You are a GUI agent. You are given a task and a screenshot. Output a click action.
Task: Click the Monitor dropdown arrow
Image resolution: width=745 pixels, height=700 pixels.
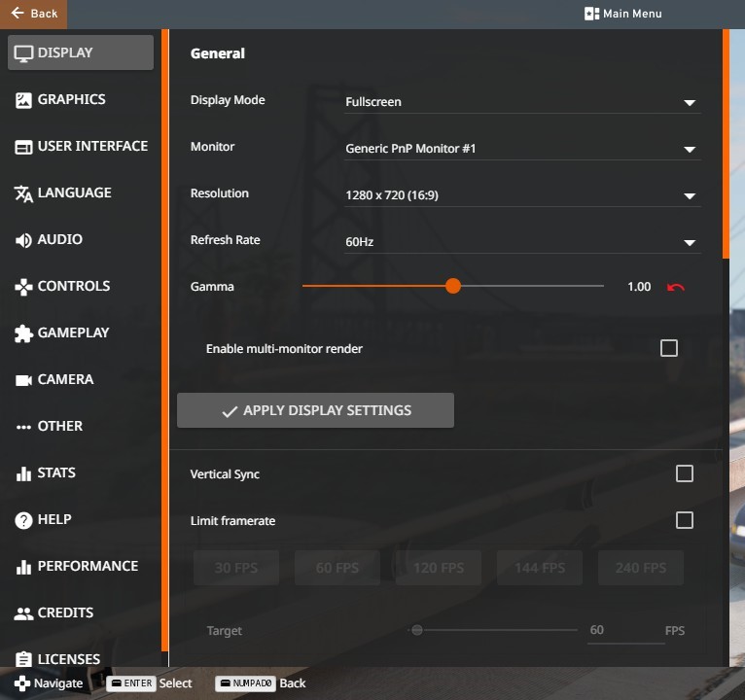tap(690, 150)
